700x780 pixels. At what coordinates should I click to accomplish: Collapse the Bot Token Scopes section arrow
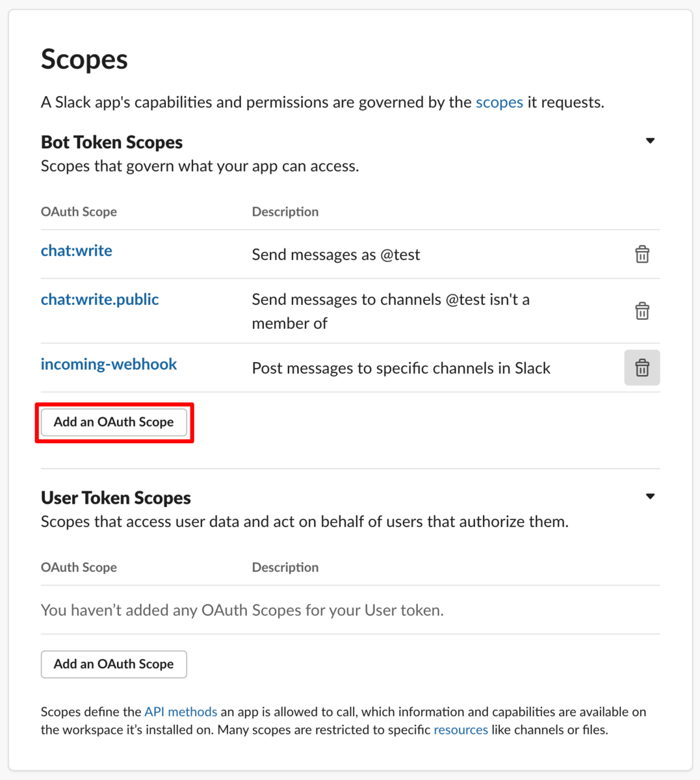tap(650, 141)
